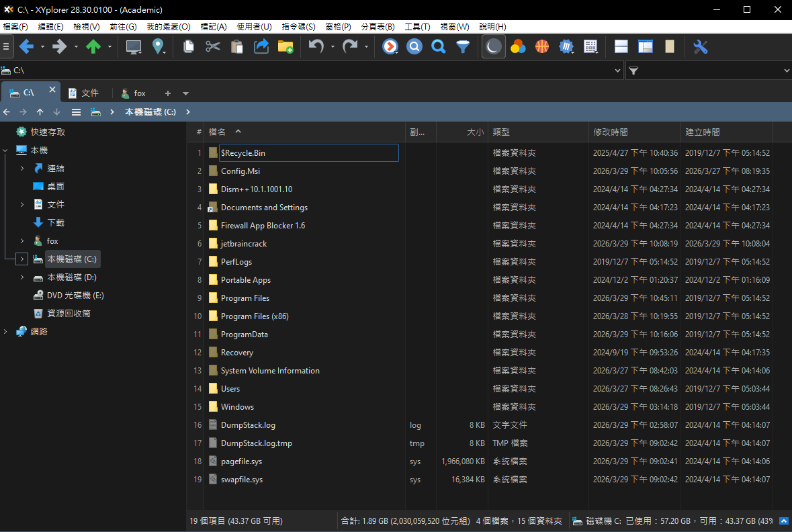Open Configuration via the wrench icon
The image size is (792, 532).
700,47
